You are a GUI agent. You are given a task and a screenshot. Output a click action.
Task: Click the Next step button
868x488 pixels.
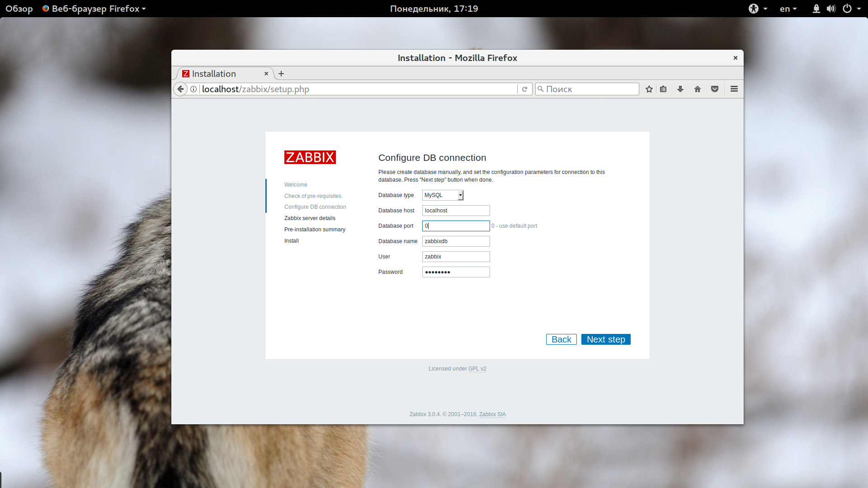coord(606,339)
